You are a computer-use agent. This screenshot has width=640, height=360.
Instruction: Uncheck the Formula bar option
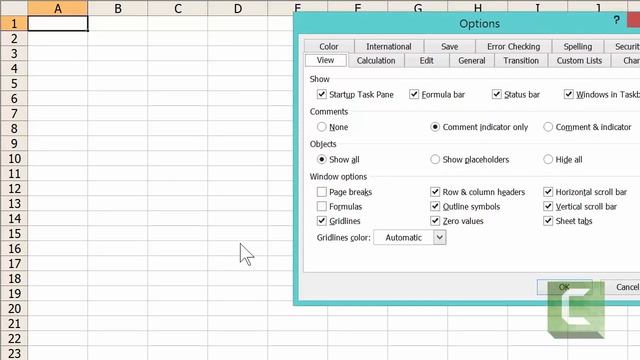414,94
